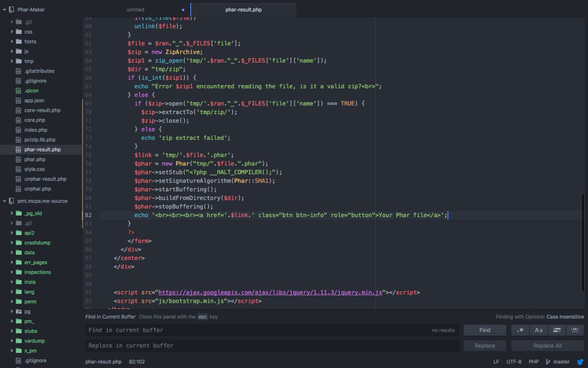588x368 pixels.
Task: Open core-result.php in the tree
Action: [x=42, y=110]
